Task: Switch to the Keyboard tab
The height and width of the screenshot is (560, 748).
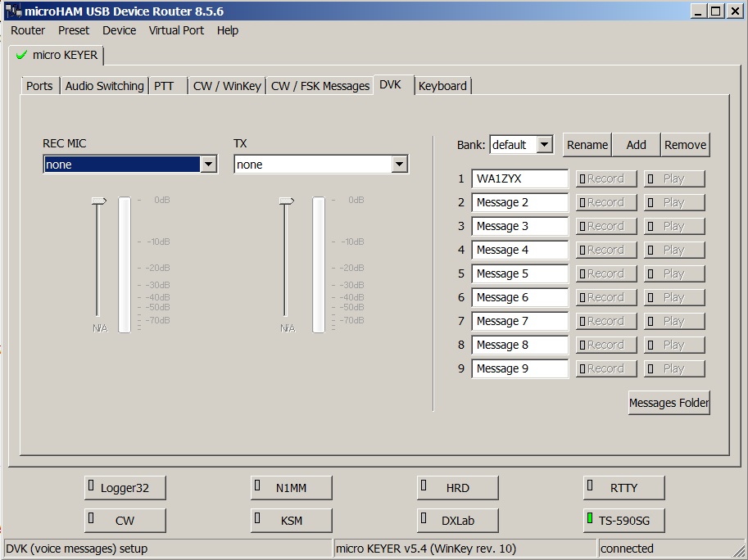Action: click(x=442, y=86)
